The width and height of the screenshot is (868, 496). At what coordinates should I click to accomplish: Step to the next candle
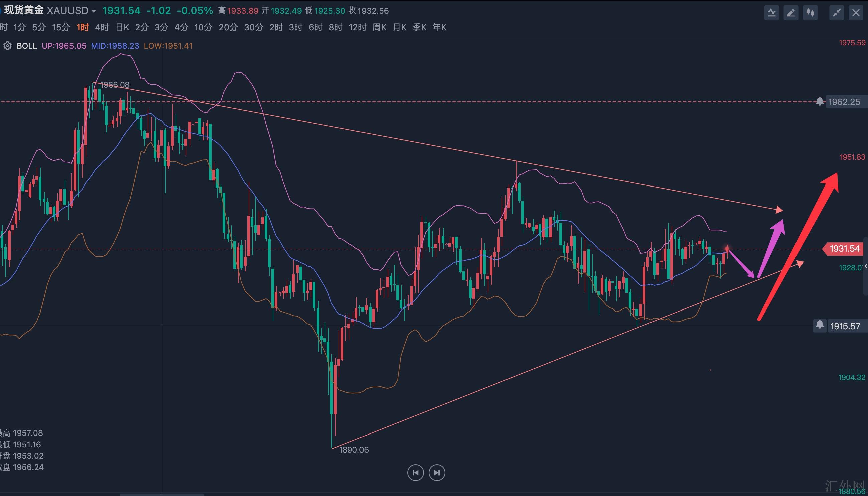[437, 473]
